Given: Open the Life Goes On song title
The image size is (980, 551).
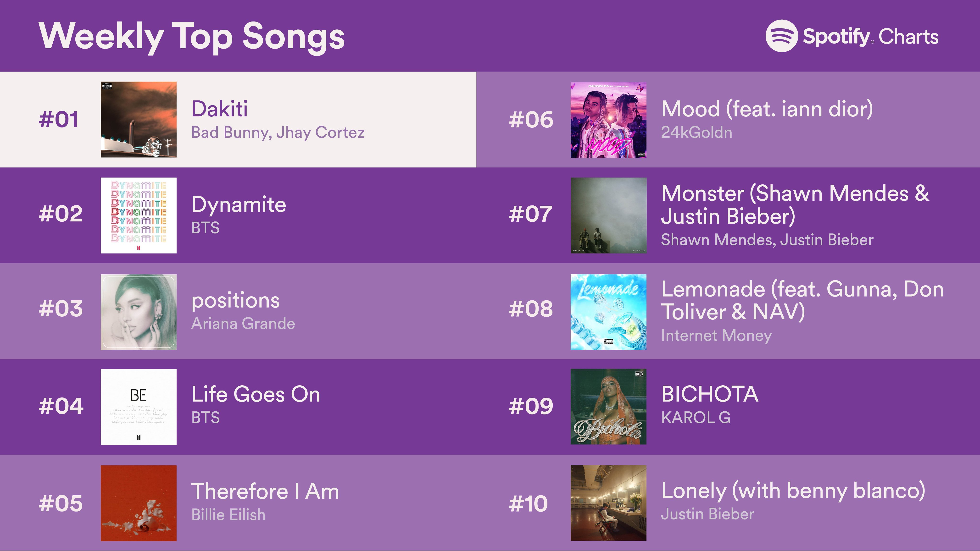Looking at the screenshot, I should tap(256, 394).
